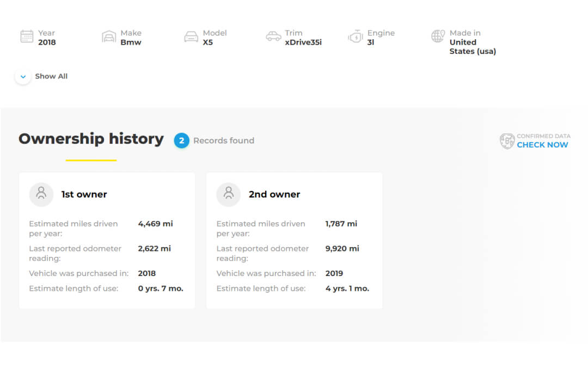Click the calendar icon beside Year

click(x=27, y=36)
